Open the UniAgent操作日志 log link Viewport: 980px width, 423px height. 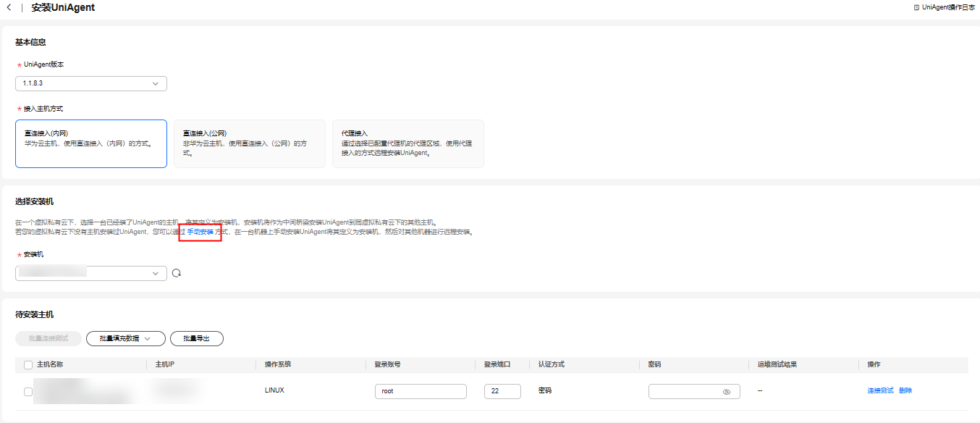[948, 7]
